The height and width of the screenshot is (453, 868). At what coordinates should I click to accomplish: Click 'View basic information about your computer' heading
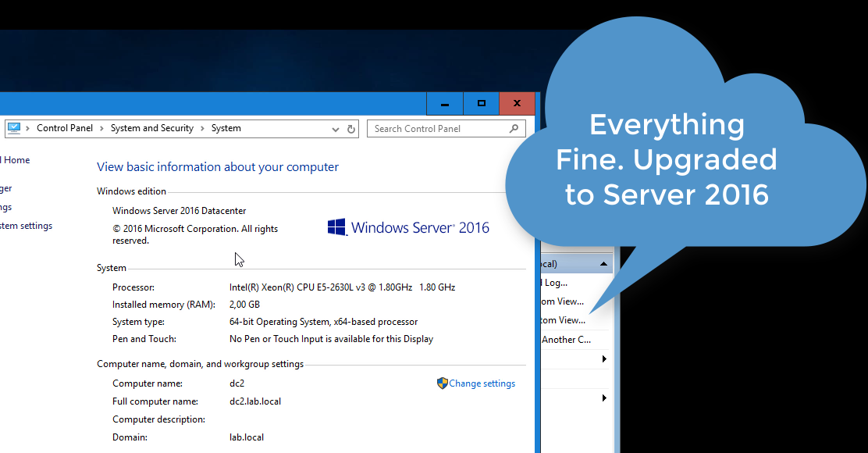coord(218,166)
